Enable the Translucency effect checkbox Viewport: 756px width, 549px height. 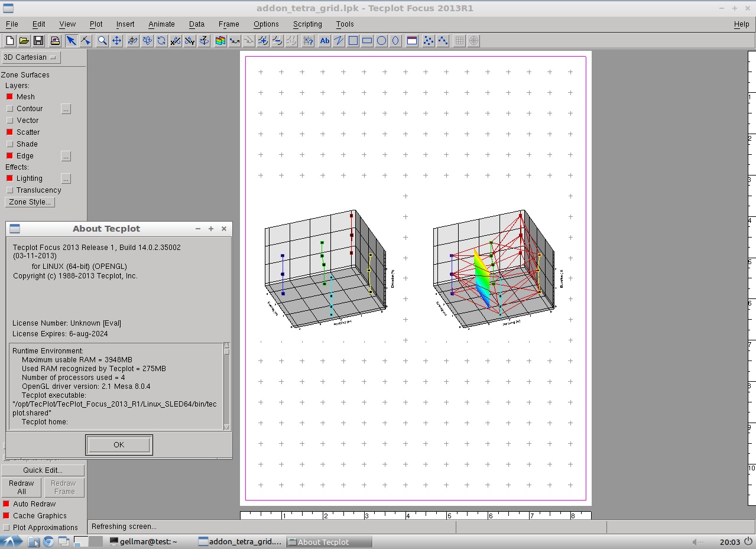9,190
